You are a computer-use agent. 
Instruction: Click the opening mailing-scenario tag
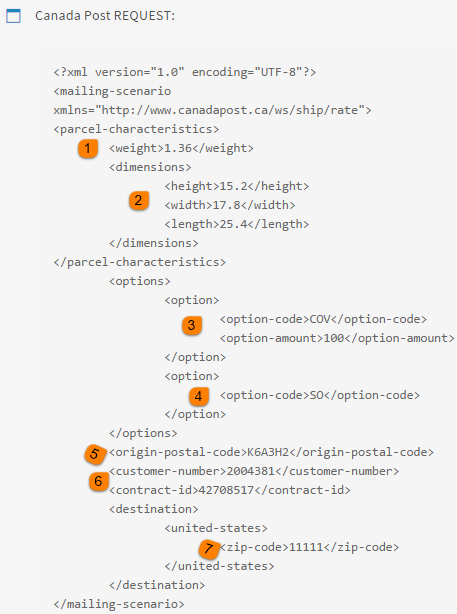[112, 91]
